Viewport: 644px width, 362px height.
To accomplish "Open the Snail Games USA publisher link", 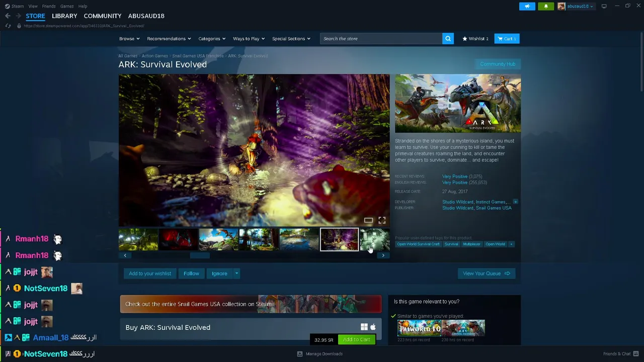I will coord(494,208).
